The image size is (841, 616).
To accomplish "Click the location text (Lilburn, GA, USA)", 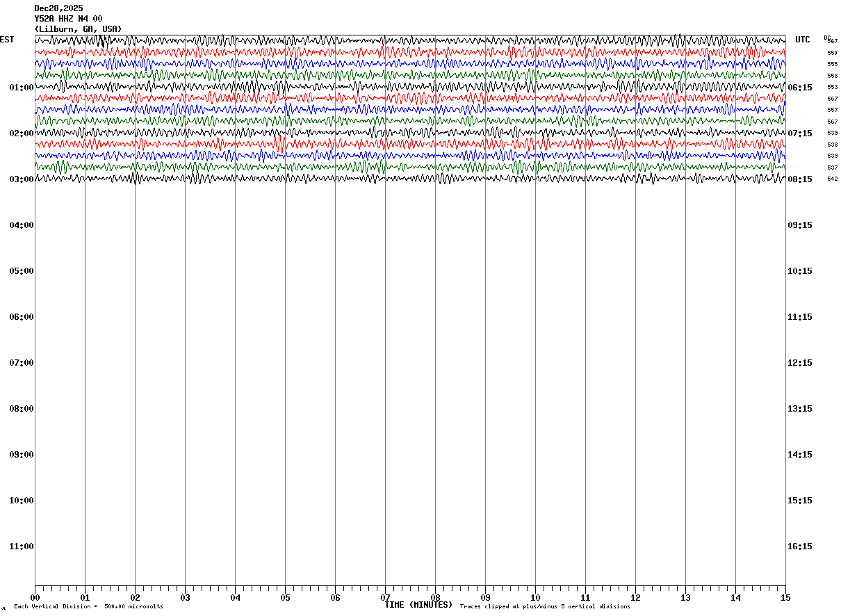I will [x=78, y=29].
